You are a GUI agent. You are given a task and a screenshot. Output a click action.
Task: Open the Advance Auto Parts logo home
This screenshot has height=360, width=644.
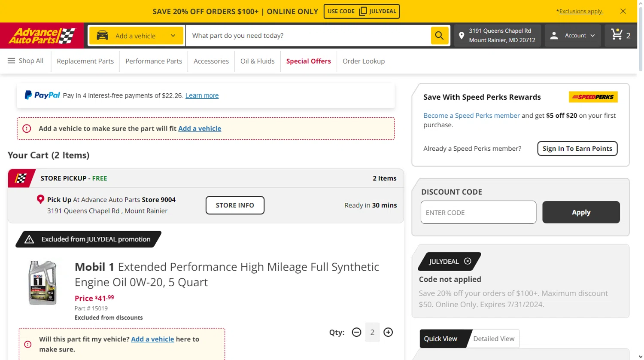click(42, 36)
